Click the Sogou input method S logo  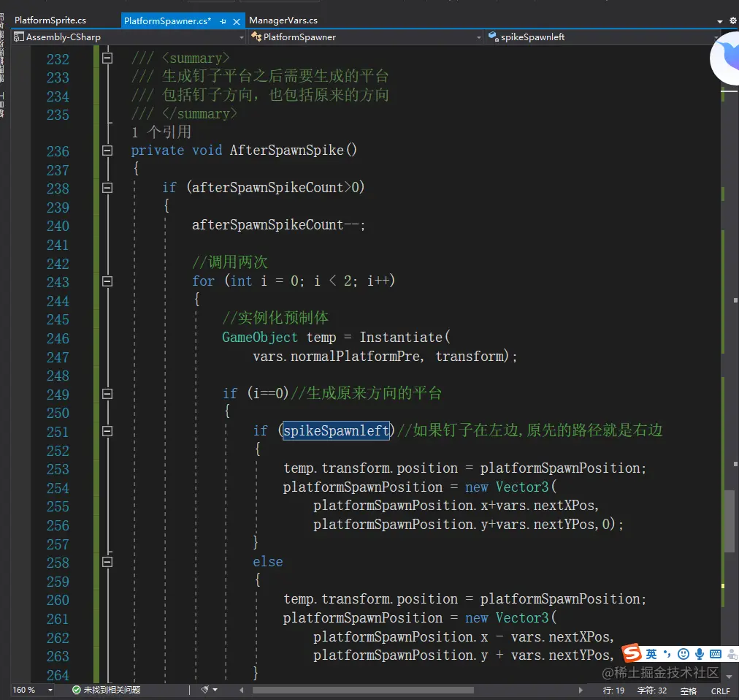pos(632,653)
